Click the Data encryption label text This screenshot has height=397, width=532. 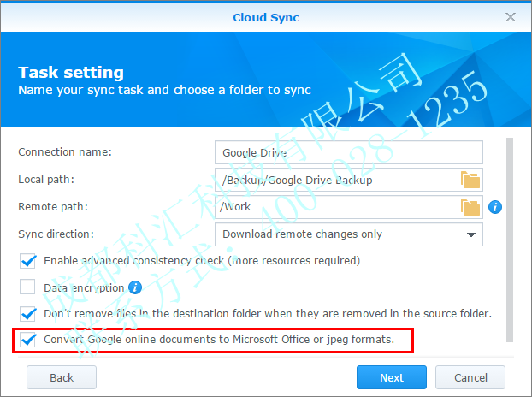[83, 287]
